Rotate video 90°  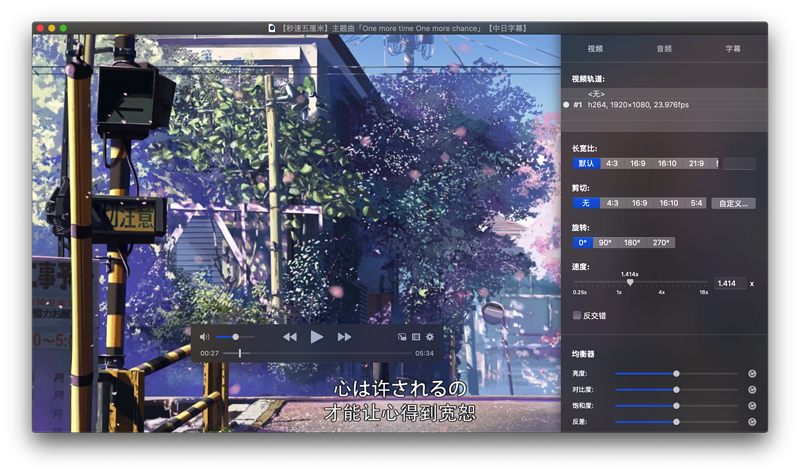[605, 243]
